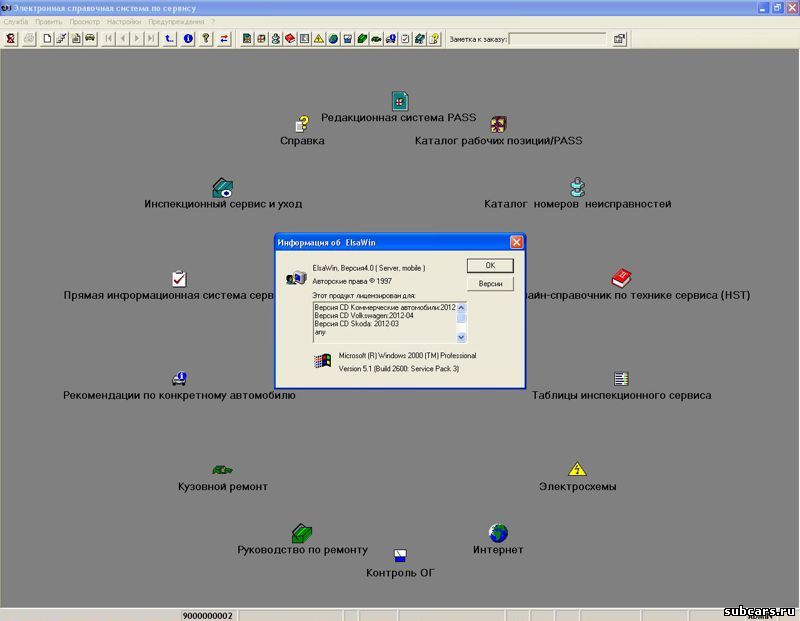Click the yellow warning triangle toolbar icon

pyautogui.click(x=318, y=39)
